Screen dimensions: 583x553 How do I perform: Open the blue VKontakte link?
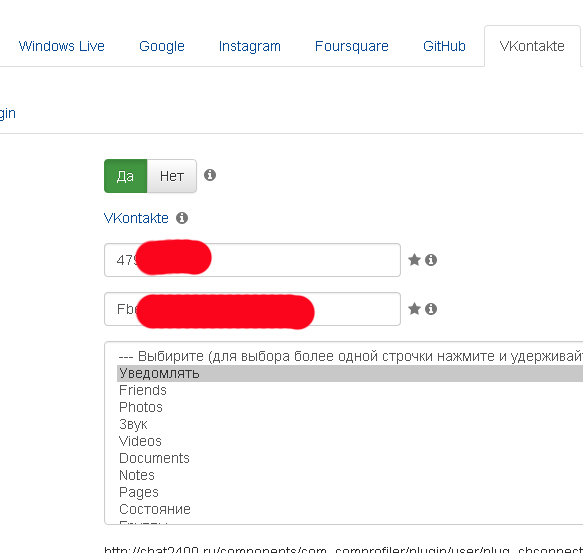[x=136, y=218]
